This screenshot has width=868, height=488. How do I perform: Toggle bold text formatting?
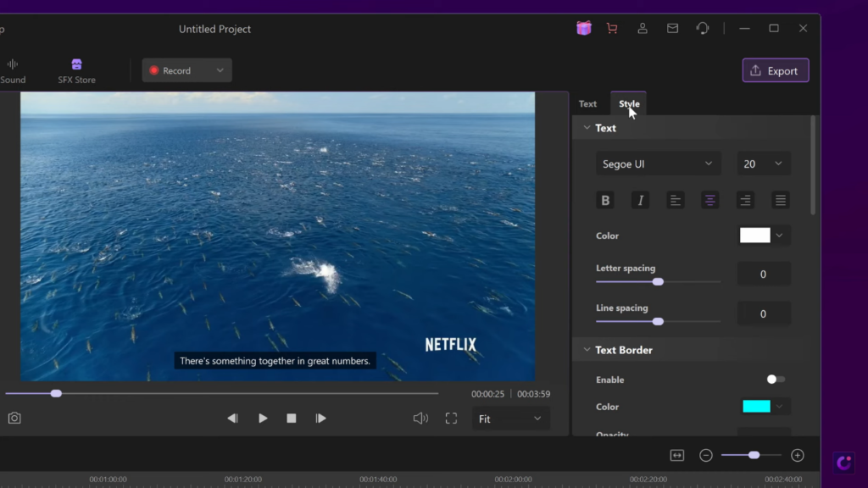(x=605, y=200)
